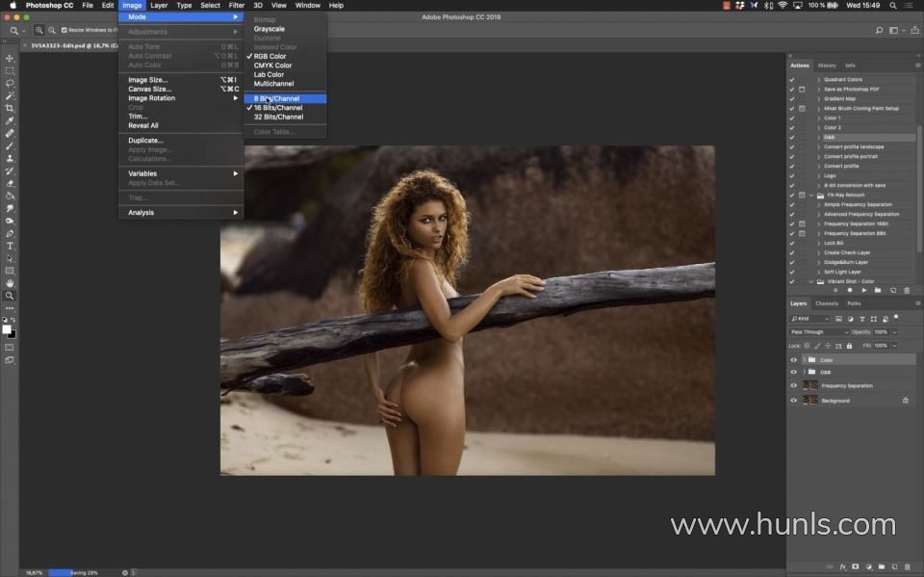Open the Pass Through blend mode dropdown
The width and height of the screenshot is (924, 577).
818,332
